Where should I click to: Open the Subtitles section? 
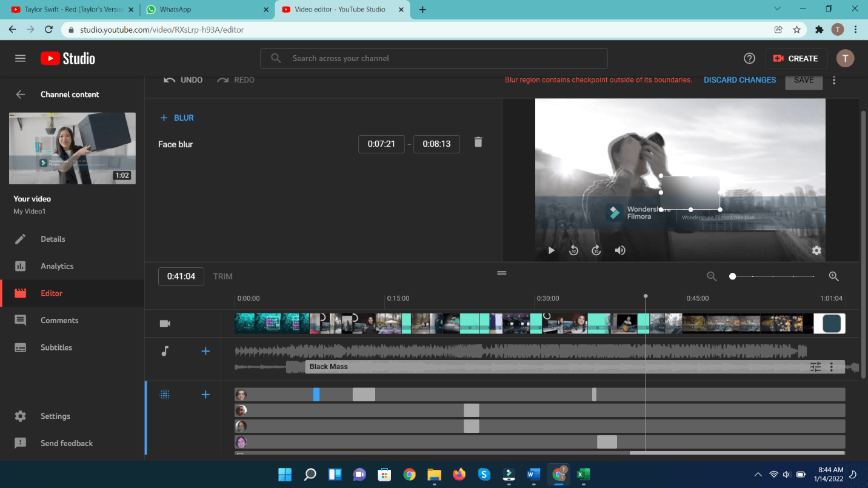72,347
